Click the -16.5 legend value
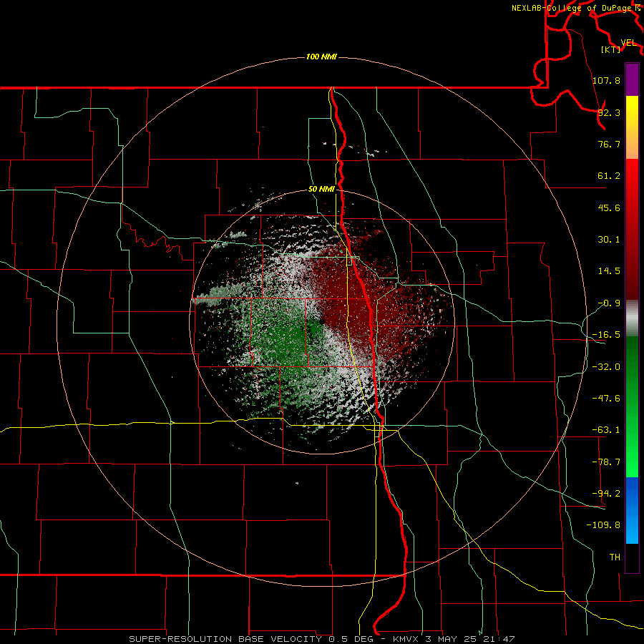644x644 pixels. click(x=606, y=335)
